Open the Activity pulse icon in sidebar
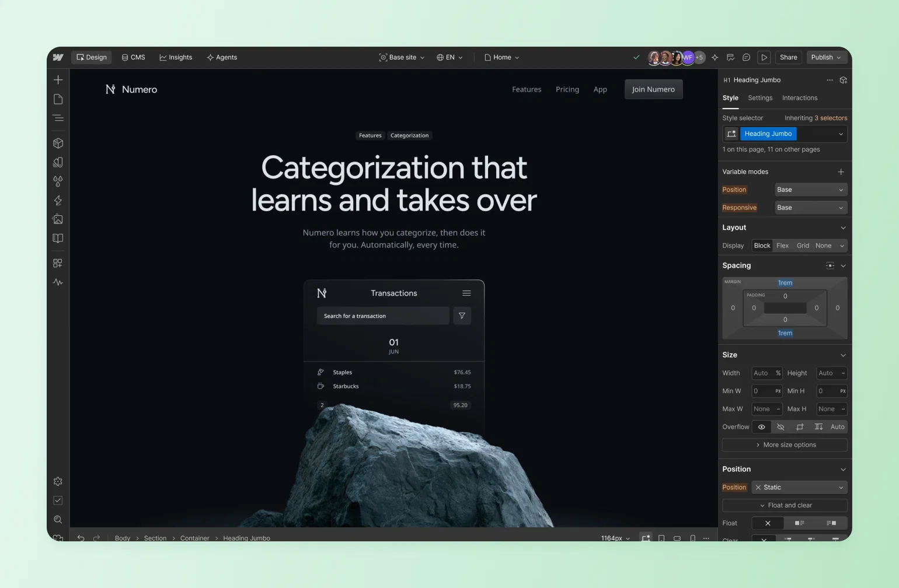The width and height of the screenshot is (899, 588). (58, 282)
